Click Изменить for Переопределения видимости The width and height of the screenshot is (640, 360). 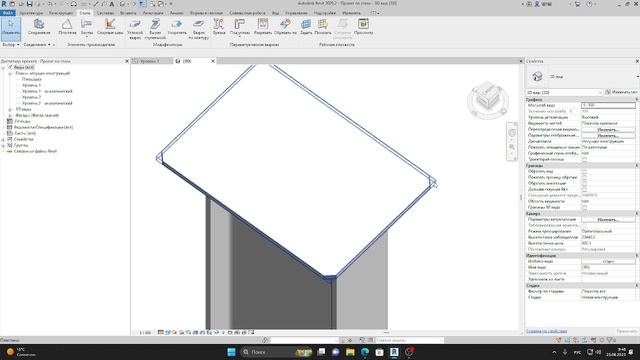coord(608,129)
